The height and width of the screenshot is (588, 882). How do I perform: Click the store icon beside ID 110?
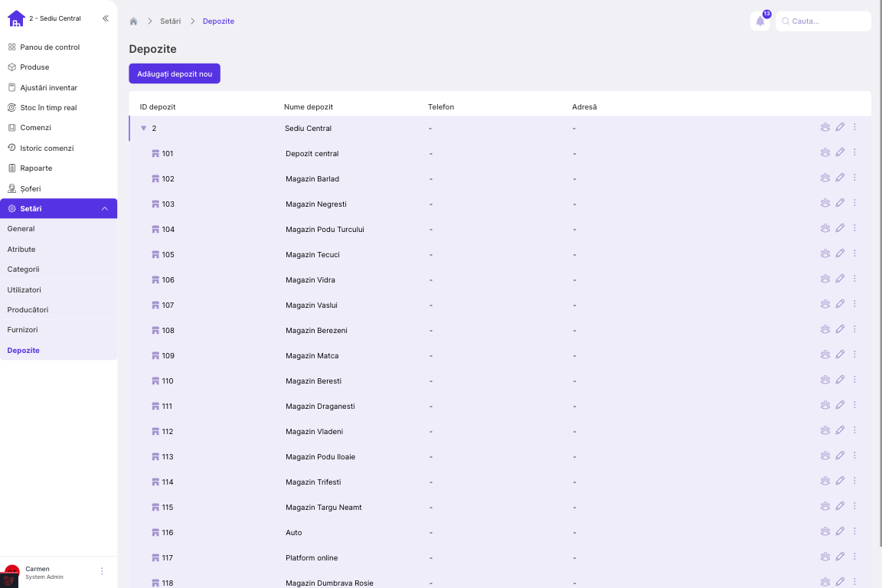[155, 381]
